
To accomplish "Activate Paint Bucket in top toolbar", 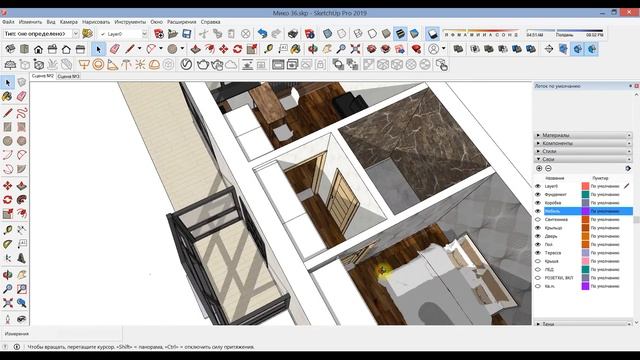I will point(296,49).
